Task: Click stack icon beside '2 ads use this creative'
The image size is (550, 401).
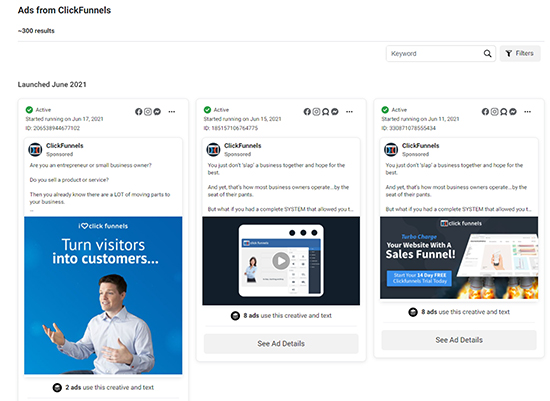Action: (x=57, y=388)
